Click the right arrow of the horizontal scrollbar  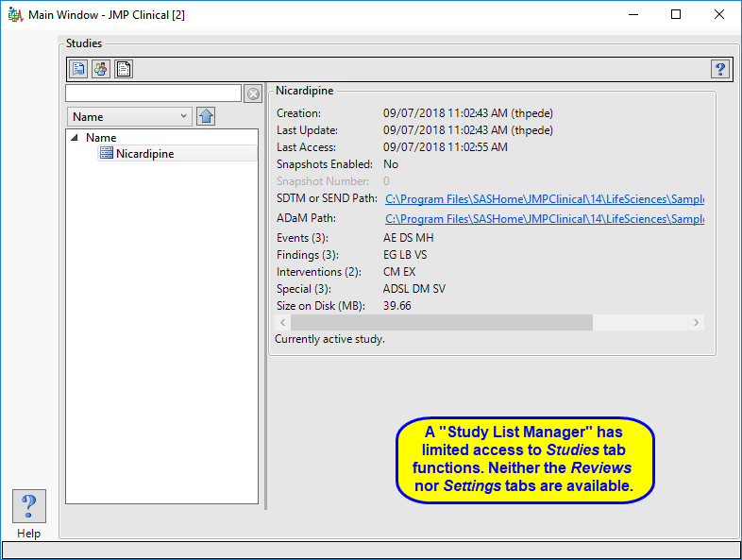696,322
